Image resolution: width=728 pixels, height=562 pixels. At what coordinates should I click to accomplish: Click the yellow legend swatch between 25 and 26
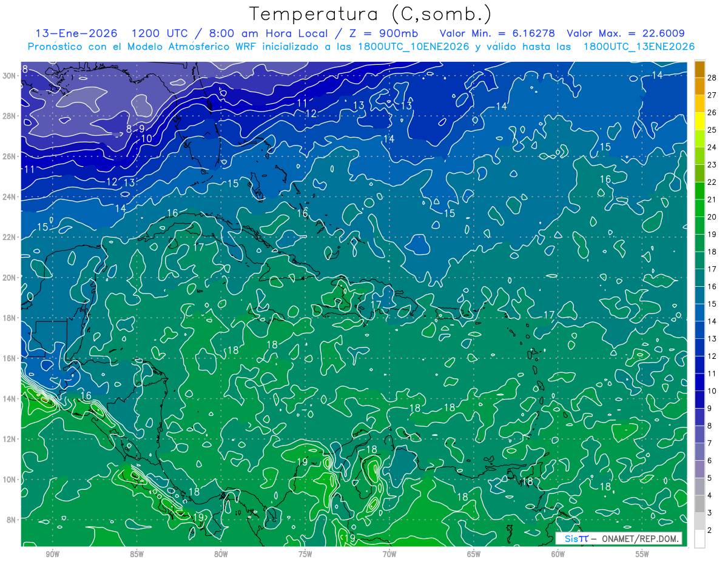(x=699, y=121)
